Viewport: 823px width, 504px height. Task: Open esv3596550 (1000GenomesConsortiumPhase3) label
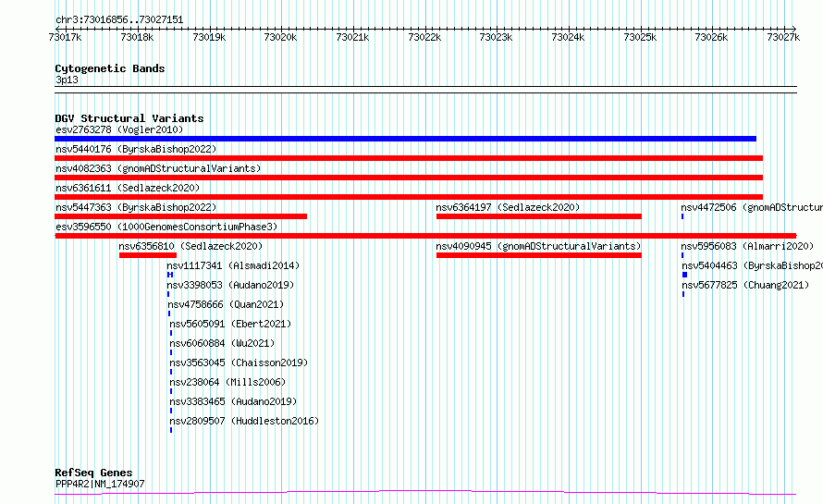point(166,227)
